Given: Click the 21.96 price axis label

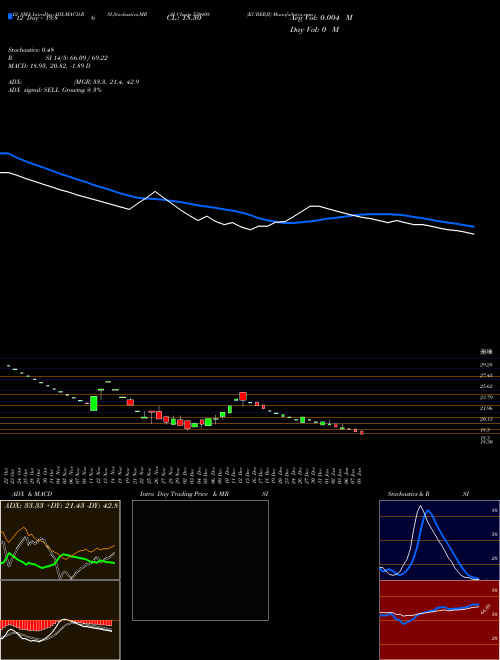Looking at the screenshot, I should (x=486, y=408).
